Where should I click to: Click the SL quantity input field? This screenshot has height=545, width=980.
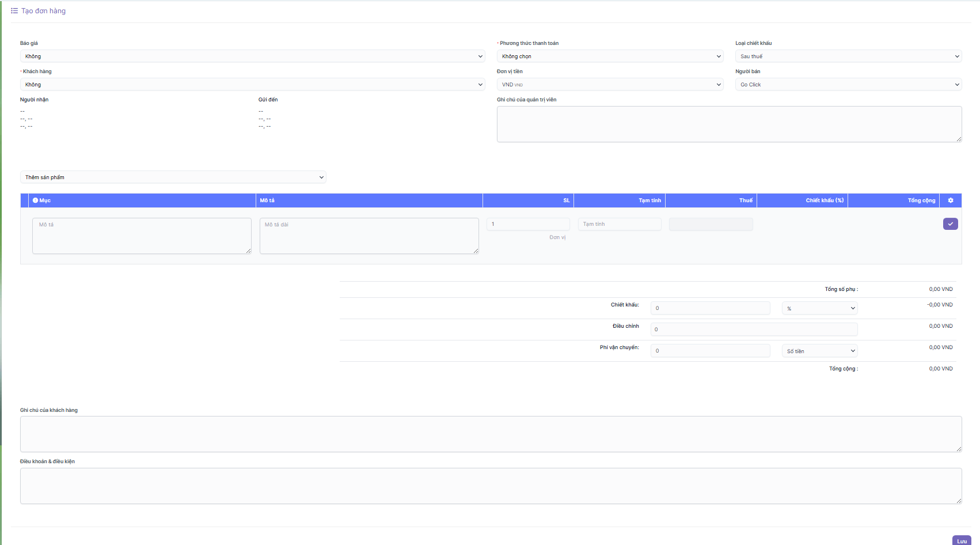528,224
